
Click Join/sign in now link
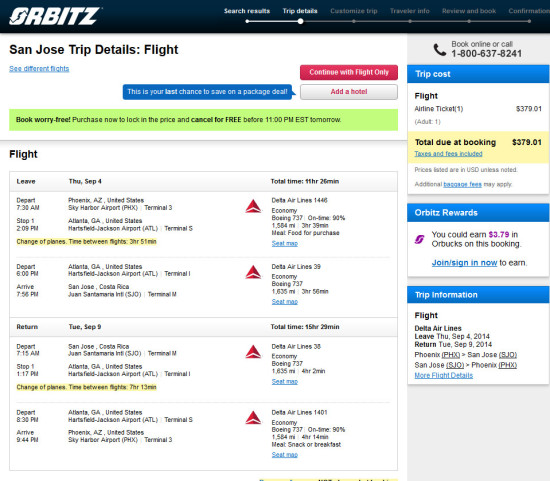coord(464,263)
